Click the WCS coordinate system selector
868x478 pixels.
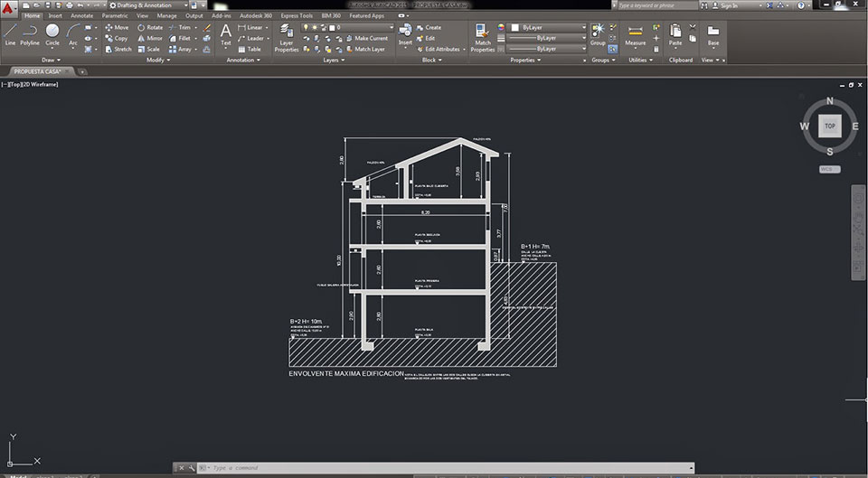click(x=829, y=169)
